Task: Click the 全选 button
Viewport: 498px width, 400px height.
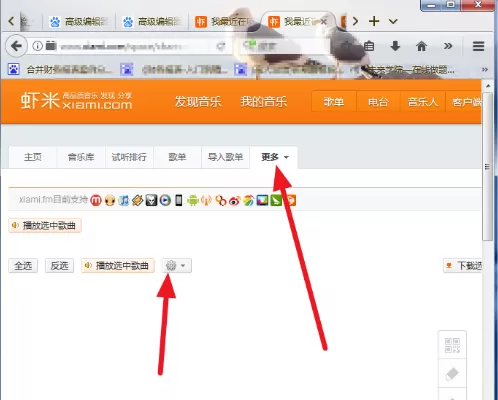Action: point(23,266)
